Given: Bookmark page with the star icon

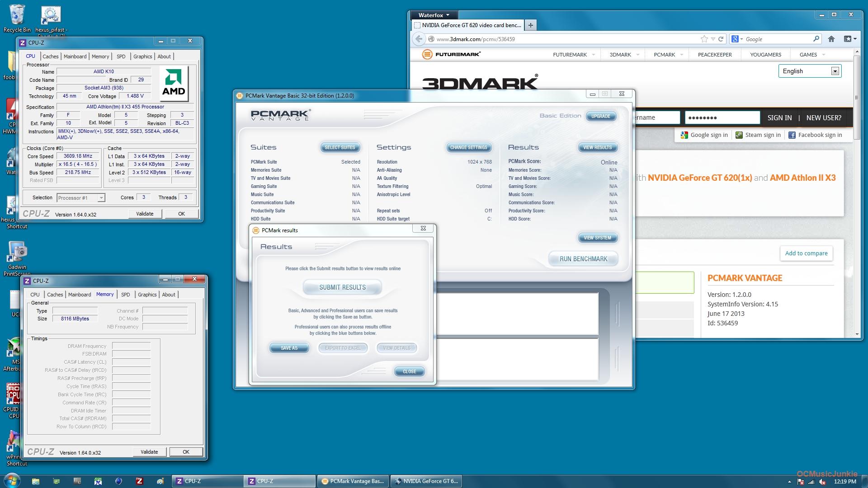Looking at the screenshot, I should [704, 39].
